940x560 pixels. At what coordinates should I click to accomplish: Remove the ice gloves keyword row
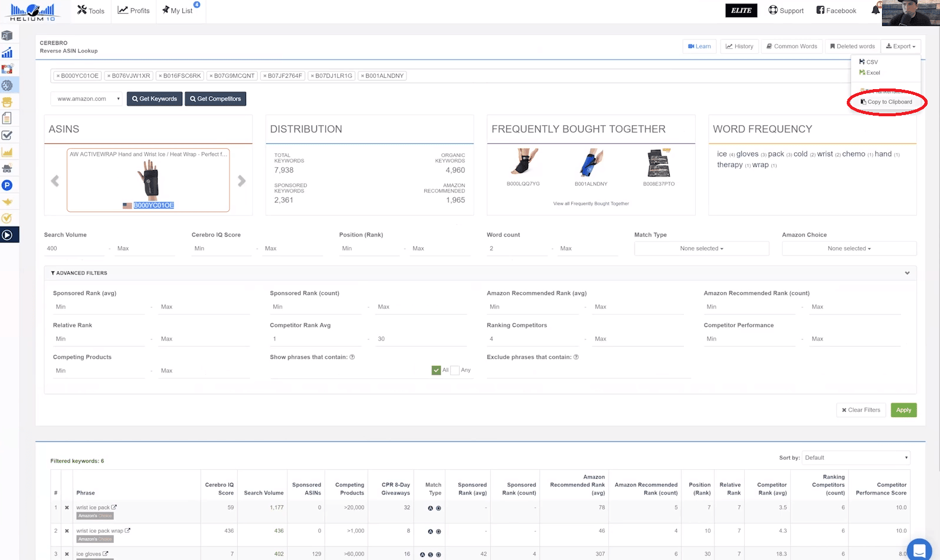[67, 554]
